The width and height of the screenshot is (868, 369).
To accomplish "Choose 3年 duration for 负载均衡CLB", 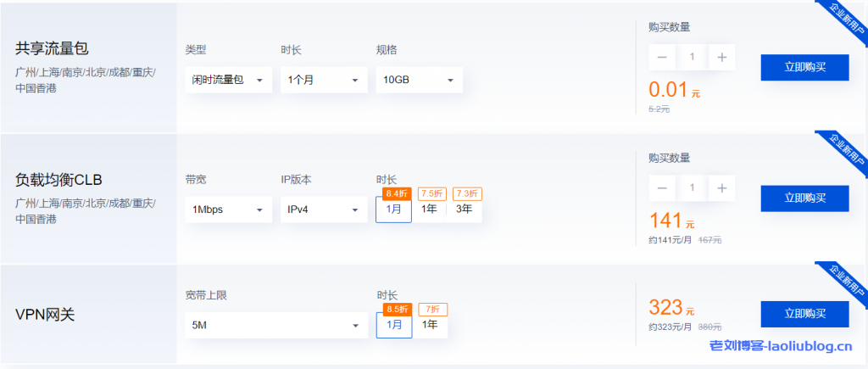I will [x=465, y=210].
